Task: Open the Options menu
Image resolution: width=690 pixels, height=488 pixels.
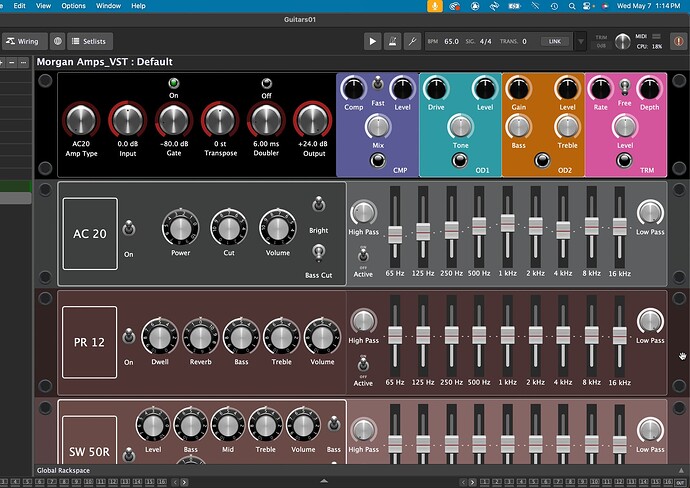Action: click(73, 6)
